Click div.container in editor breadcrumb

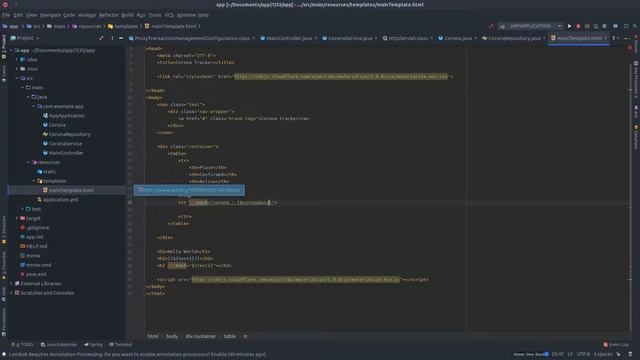click(x=200, y=336)
